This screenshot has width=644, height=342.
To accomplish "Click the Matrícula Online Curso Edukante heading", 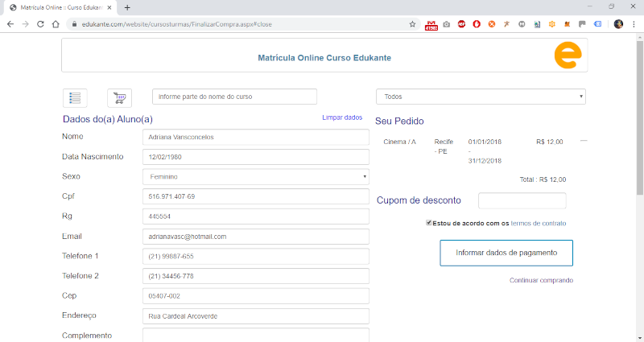I will pyautogui.click(x=324, y=58).
